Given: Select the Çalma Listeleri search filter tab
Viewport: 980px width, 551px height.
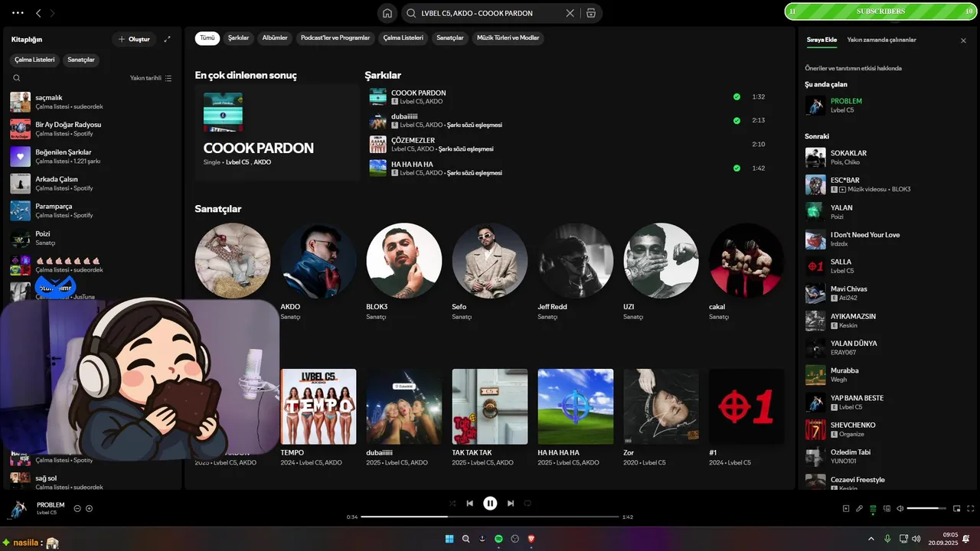Looking at the screenshot, I should (x=403, y=37).
